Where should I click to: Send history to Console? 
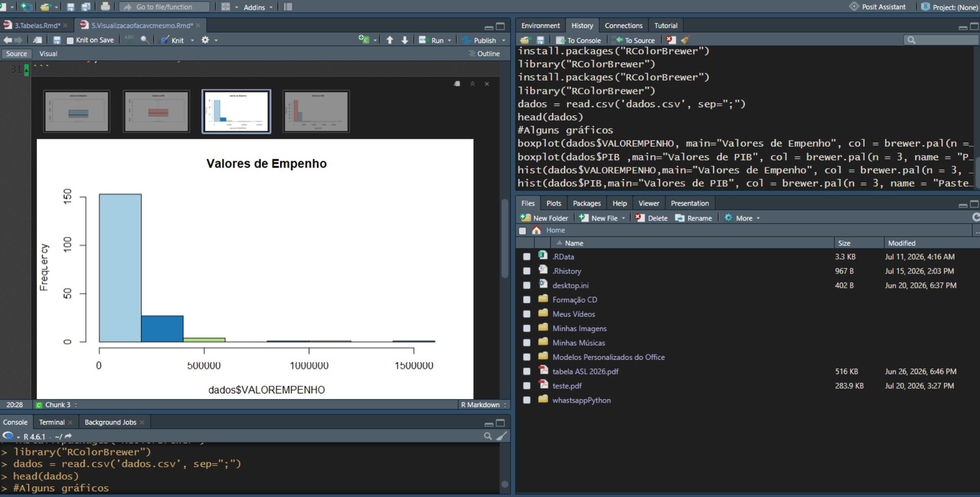pos(578,40)
